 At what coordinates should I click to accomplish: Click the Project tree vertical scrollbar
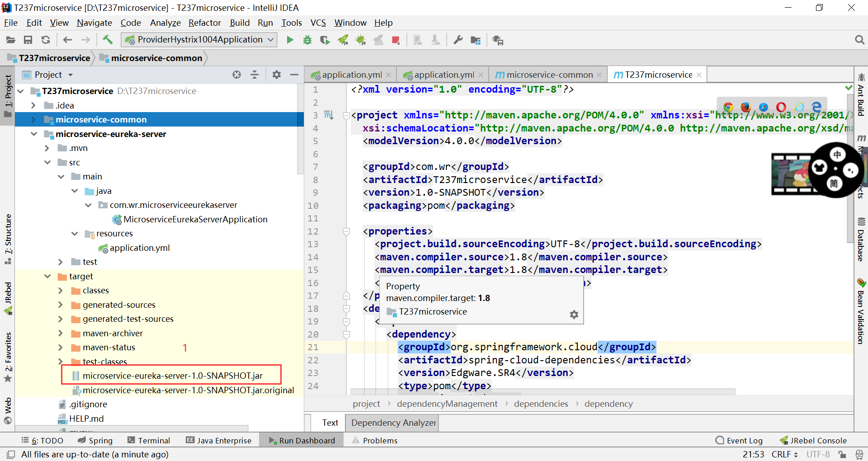300,129
